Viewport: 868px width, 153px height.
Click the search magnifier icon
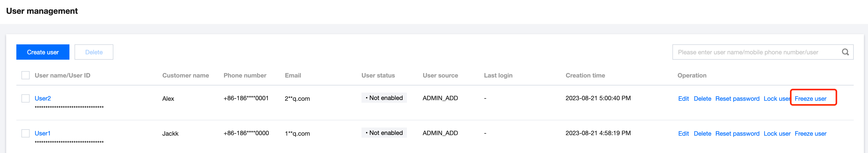[x=845, y=52]
